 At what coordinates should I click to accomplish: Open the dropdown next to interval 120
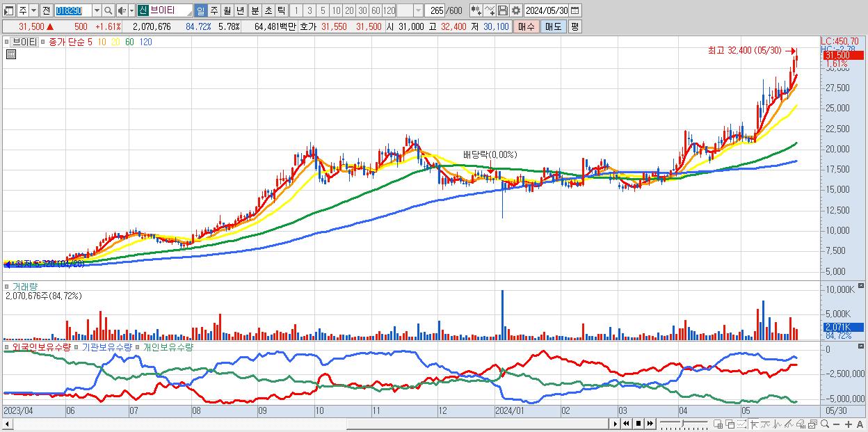[x=418, y=10]
